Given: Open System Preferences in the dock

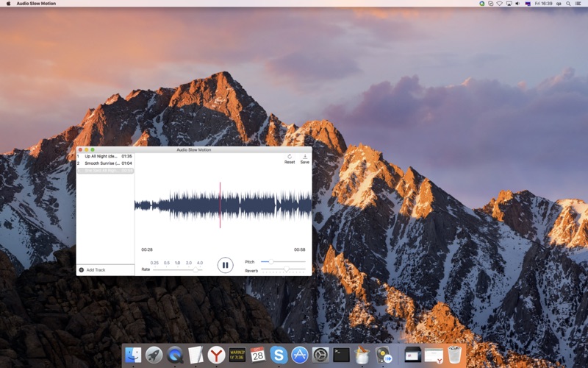Looking at the screenshot, I should (320, 355).
